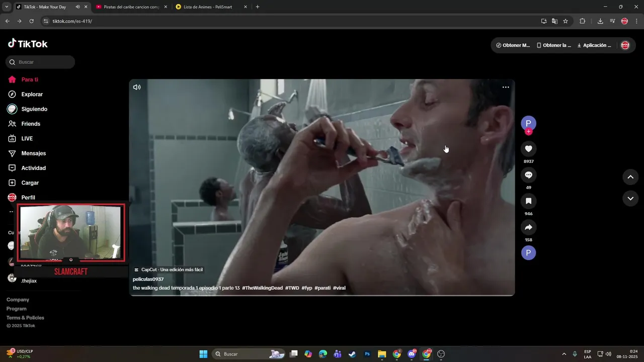The image size is (644, 362).
Task: Go to the previous video with up chevron
Action: [x=630, y=177]
